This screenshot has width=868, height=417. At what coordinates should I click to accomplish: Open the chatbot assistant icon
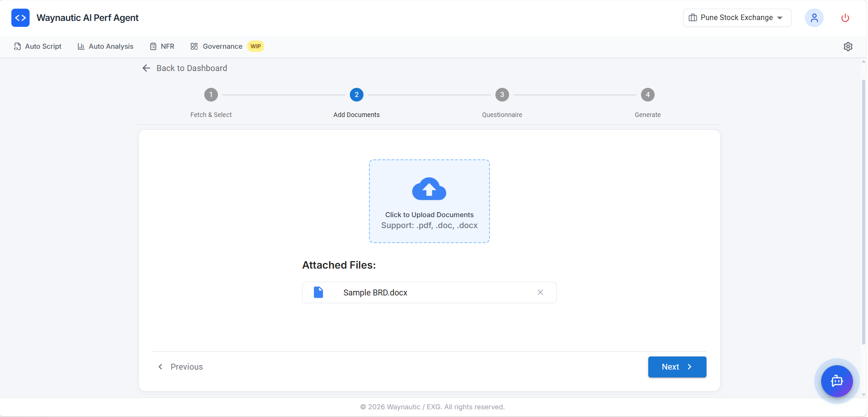[837, 381]
